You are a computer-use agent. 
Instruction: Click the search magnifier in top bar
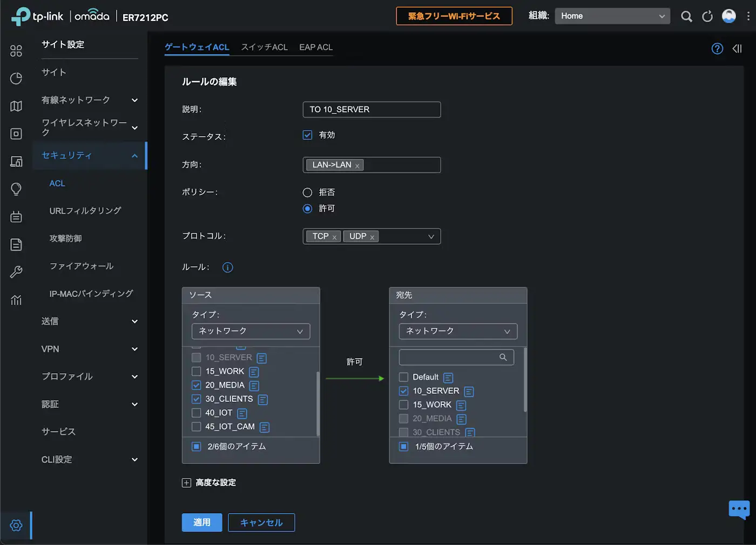tap(686, 16)
